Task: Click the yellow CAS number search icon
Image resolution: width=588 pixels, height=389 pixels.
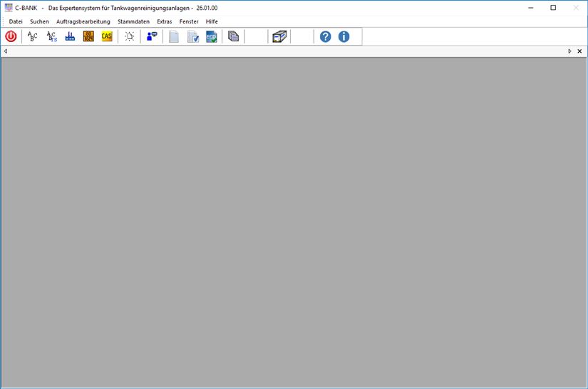Action: [107, 36]
